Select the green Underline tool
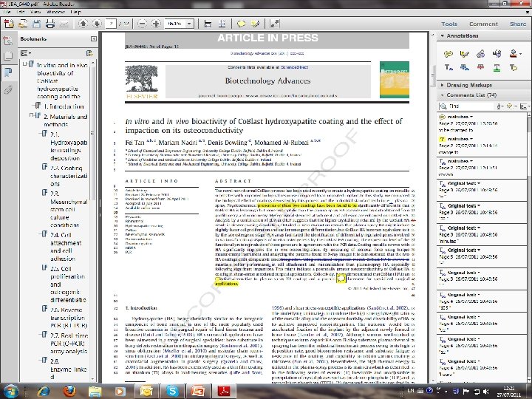Image resolution: width=532 pixels, height=399 pixels. point(497,68)
